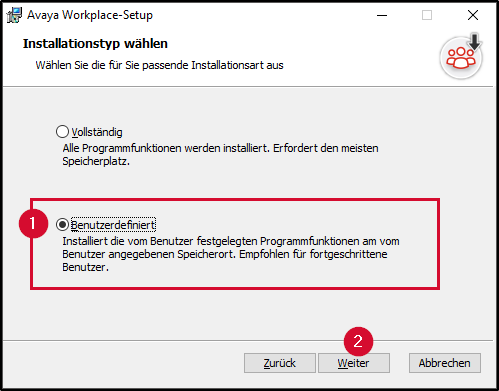Select the Vollständig radio button
The image size is (499, 391).
point(62,132)
